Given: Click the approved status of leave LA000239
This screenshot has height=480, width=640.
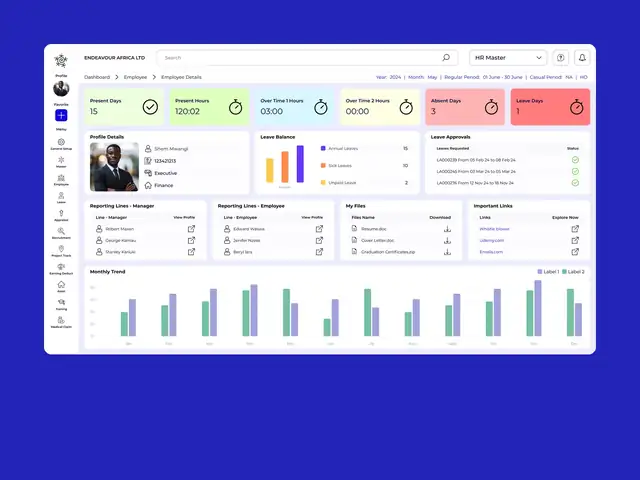Looking at the screenshot, I should click(x=575, y=160).
